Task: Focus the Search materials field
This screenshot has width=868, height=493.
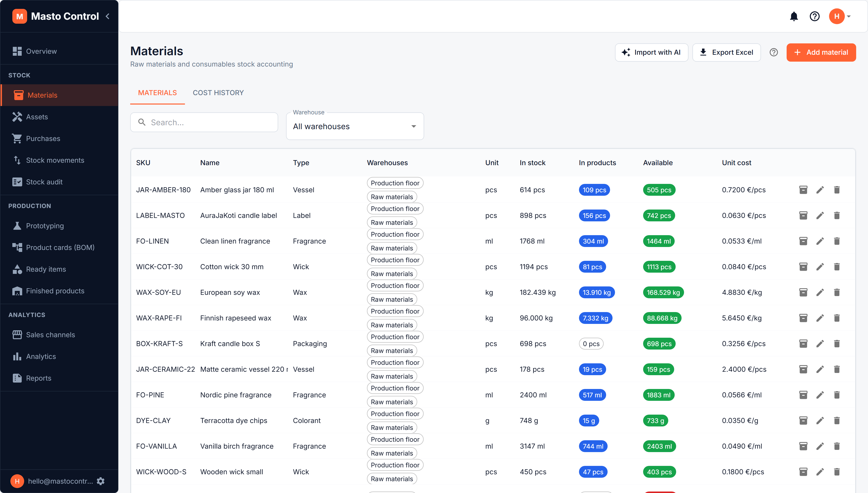Action: (204, 122)
